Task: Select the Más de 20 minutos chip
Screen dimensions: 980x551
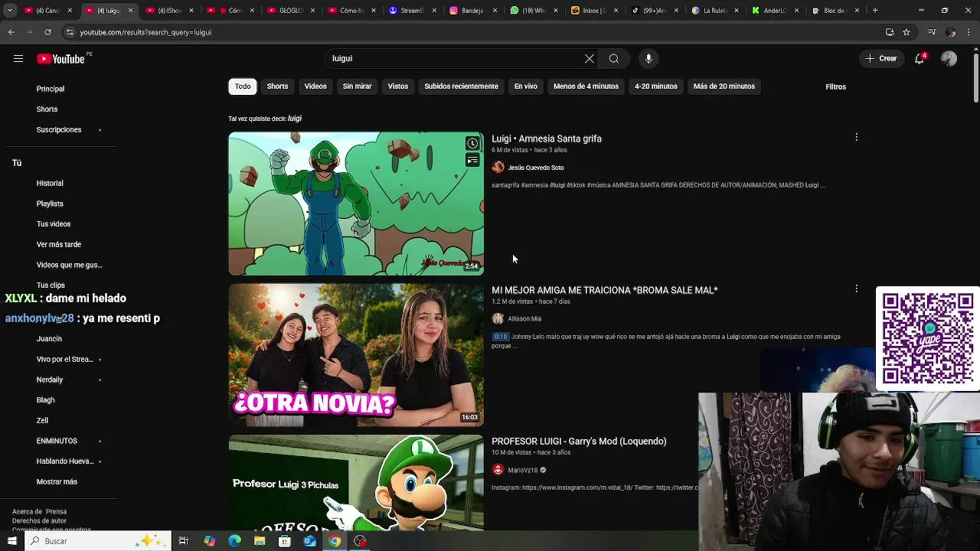Action: coord(724,86)
